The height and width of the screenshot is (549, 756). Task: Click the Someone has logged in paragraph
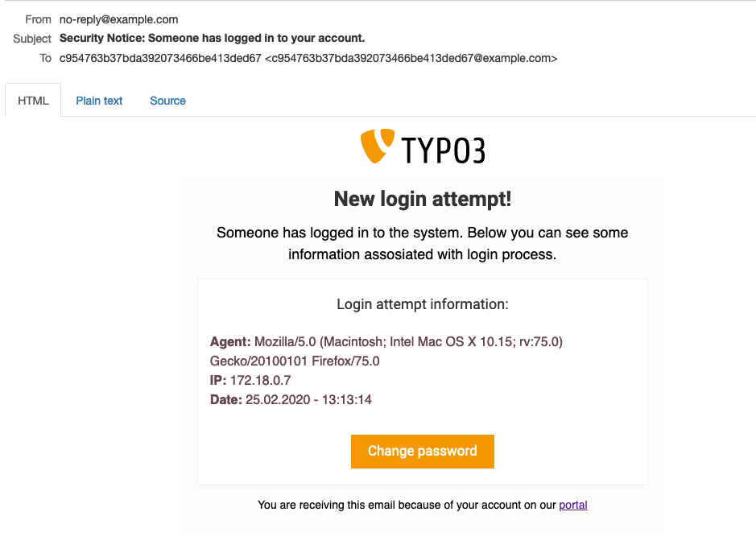[423, 243]
